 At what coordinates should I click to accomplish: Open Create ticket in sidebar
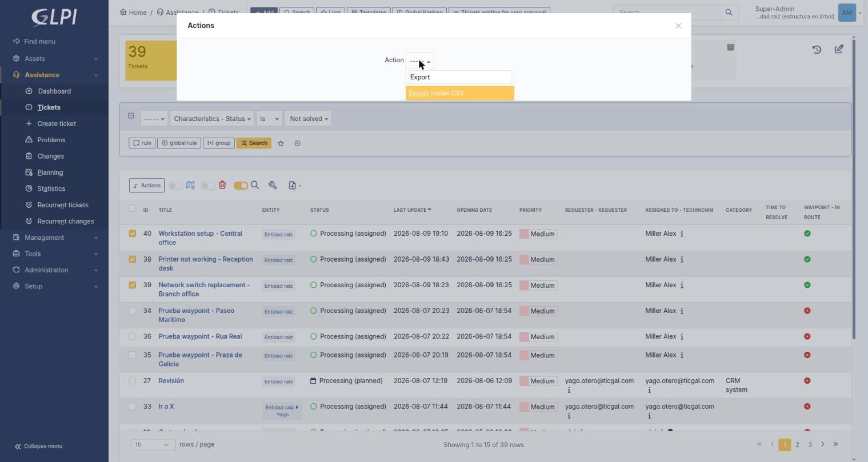point(56,124)
